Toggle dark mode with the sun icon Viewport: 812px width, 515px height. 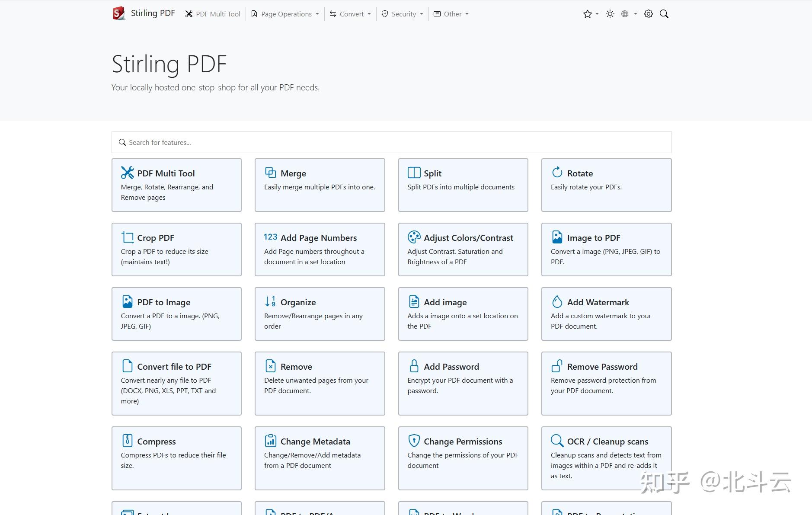610,14
